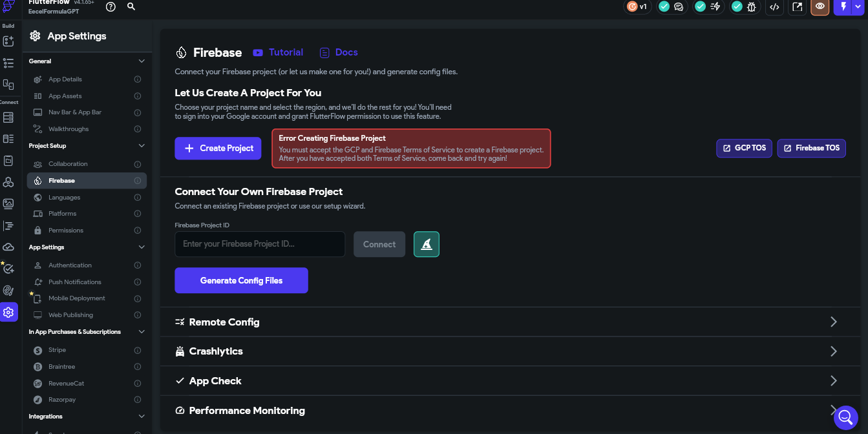This screenshot has width=868, height=434.
Task: Click the Firebase setup wizard hat icon
Action: (x=427, y=244)
